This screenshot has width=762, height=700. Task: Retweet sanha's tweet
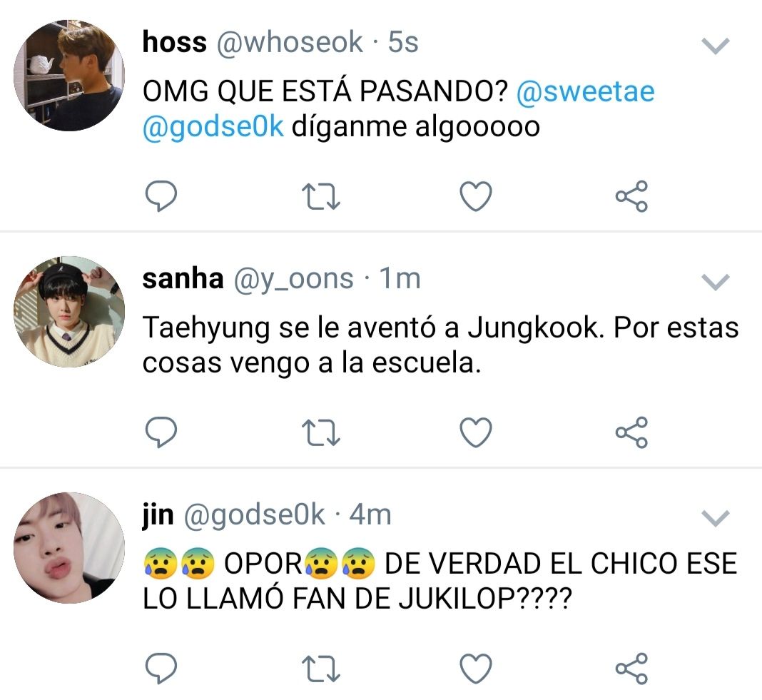[321, 432]
